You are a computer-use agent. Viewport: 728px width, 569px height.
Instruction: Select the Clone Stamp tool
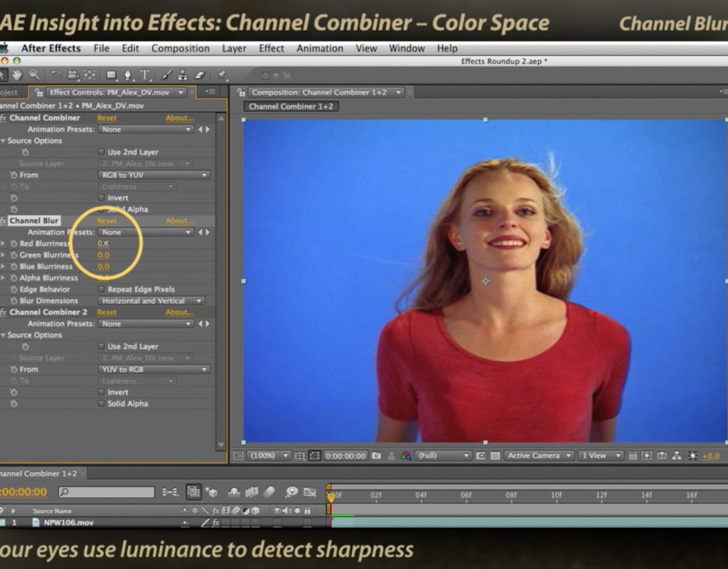click(183, 75)
